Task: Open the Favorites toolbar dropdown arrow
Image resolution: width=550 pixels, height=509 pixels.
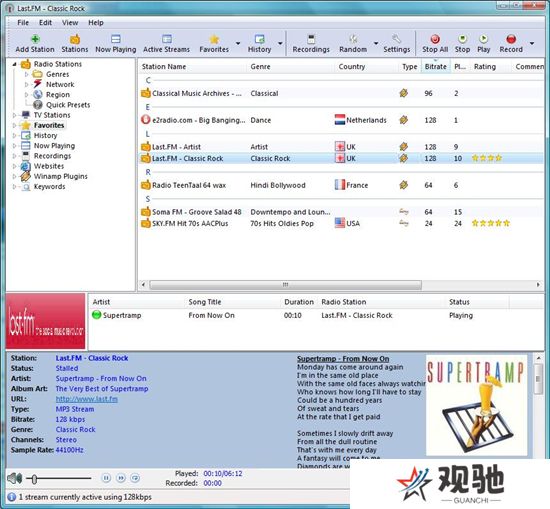Action: tap(238, 43)
